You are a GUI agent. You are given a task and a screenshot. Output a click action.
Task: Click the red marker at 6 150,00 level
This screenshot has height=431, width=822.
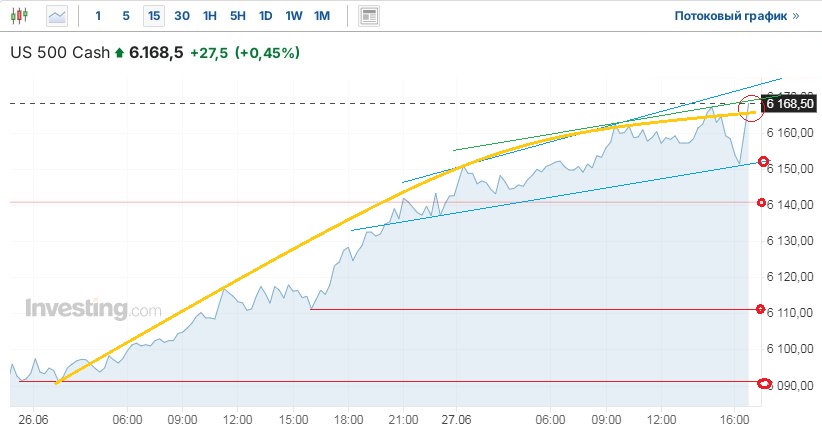tap(763, 162)
